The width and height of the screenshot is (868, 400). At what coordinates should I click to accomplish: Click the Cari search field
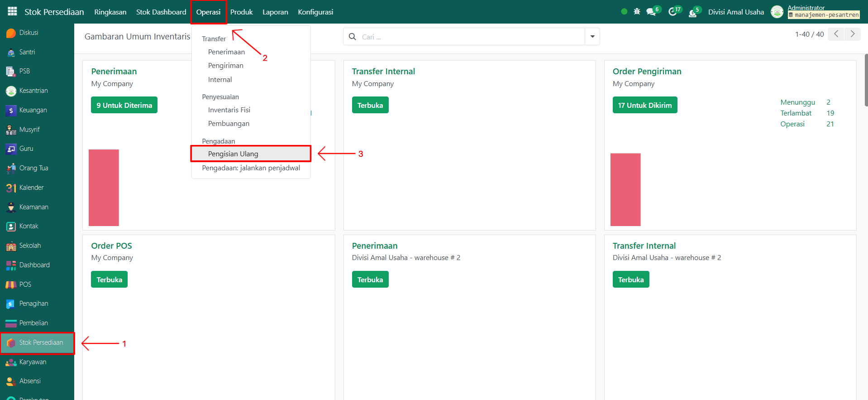(471, 37)
